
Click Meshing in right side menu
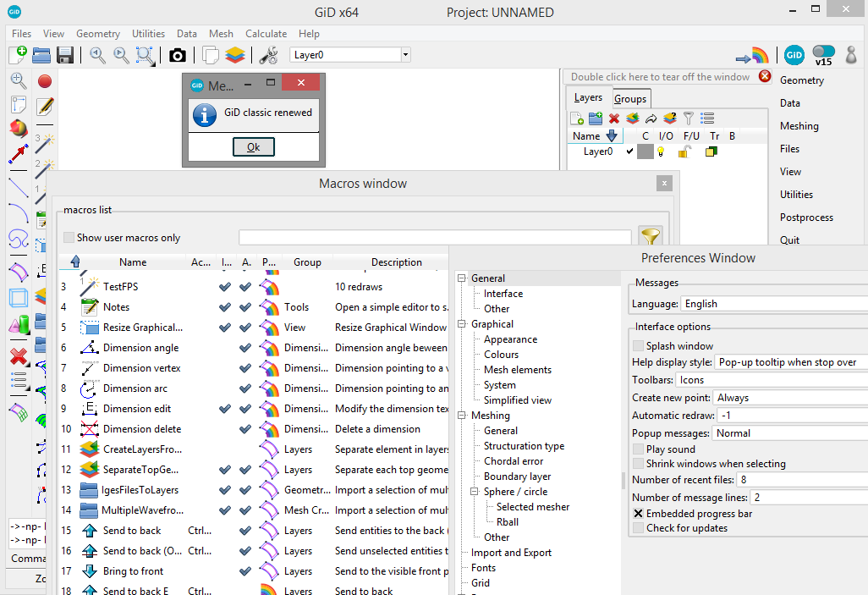coord(799,126)
